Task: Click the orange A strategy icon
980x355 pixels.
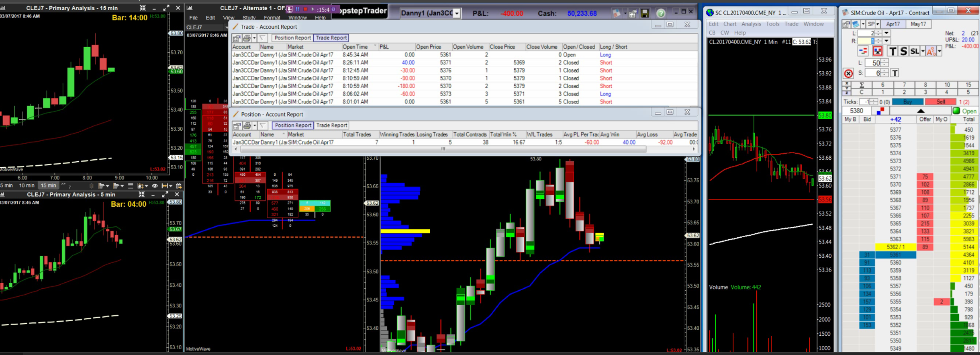Action: click(931, 51)
